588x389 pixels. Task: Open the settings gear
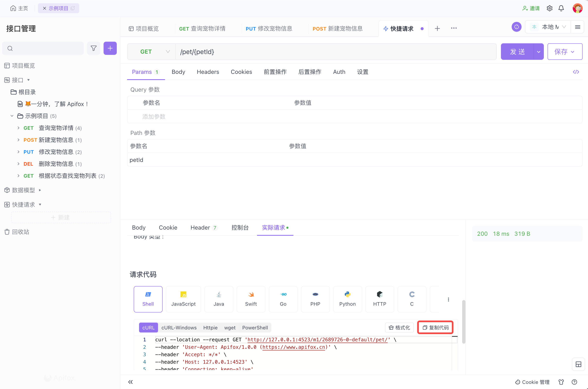pyautogui.click(x=549, y=8)
